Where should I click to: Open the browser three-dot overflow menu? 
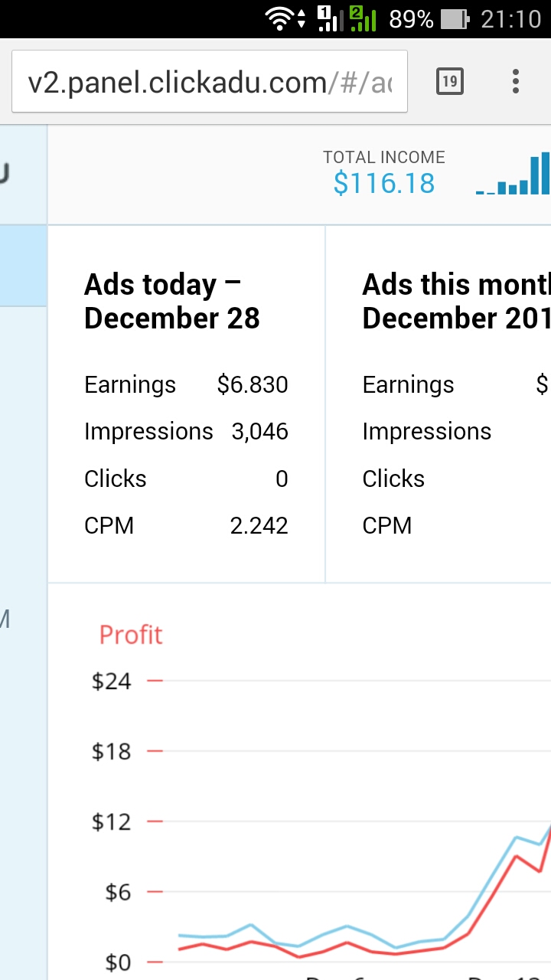pyautogui.click(x=516, y=81)
